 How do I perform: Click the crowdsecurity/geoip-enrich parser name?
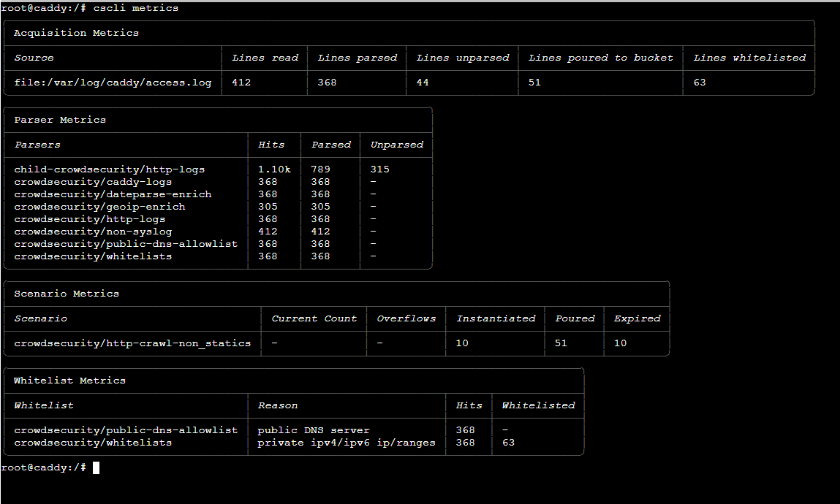coord(99,207)
